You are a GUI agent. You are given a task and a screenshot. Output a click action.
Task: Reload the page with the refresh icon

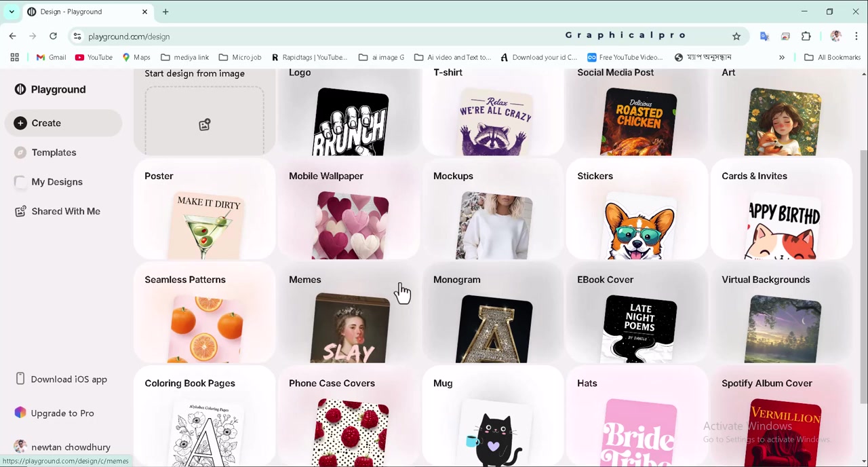point(53,37)
